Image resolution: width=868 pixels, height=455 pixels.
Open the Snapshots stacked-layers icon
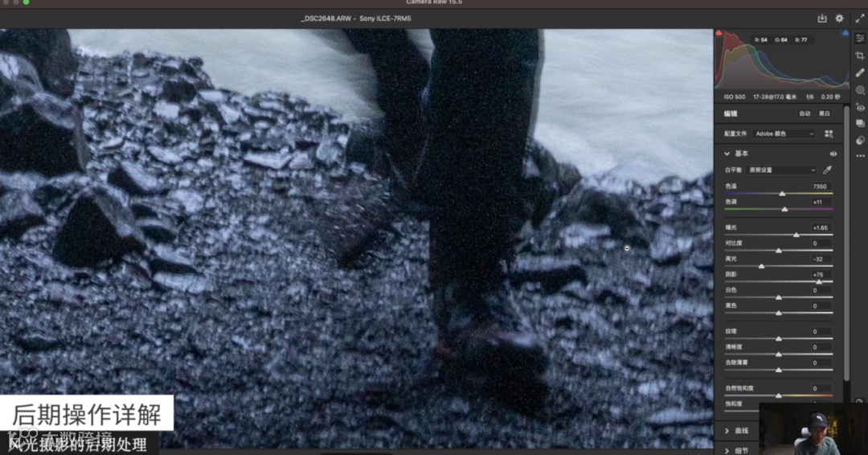tap(860, 124)
